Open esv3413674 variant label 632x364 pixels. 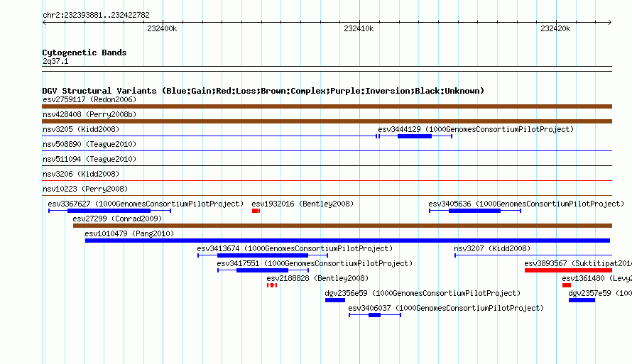[295, 248]
